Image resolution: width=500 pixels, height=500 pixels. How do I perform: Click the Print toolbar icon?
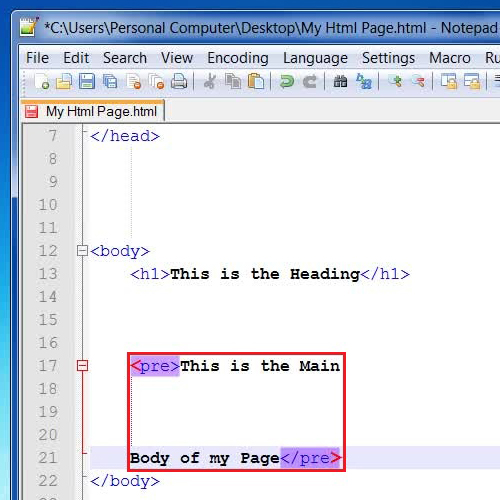pyautogui.click(x=179, y=81)
